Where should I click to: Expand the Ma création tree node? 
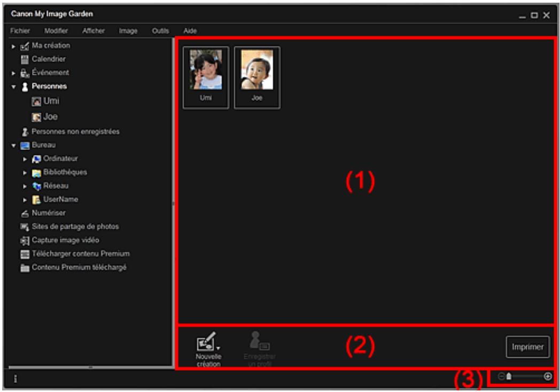pyautogui.click(x=13, y=46)
